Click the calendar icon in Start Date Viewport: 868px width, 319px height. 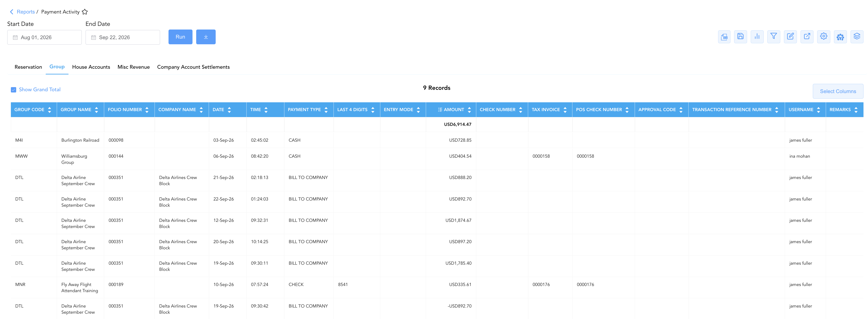(15, 37)
